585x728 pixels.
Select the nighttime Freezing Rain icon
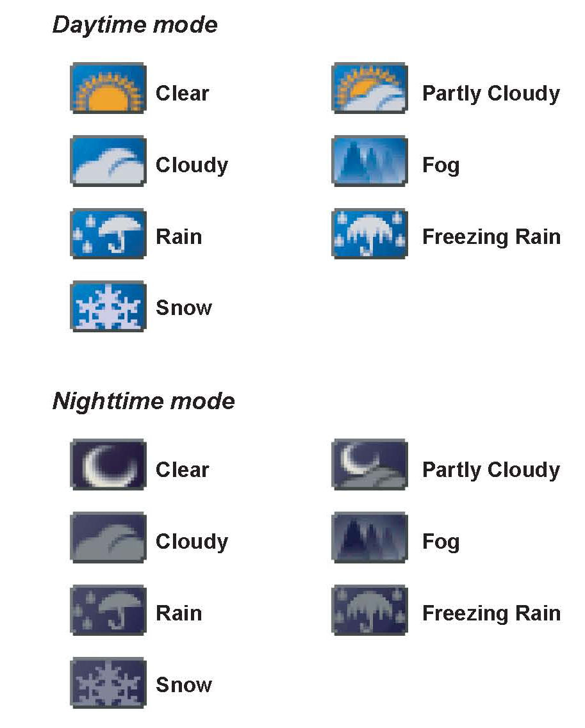coord(369,610)
